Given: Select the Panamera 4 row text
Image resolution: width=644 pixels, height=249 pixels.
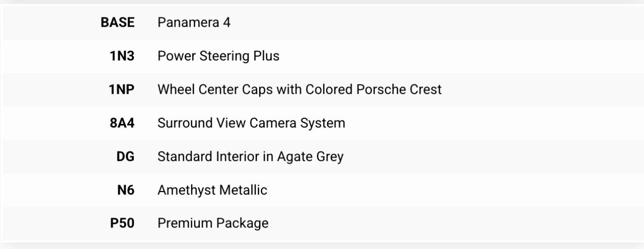Looking at the screenshot, I should coord(194,23).
